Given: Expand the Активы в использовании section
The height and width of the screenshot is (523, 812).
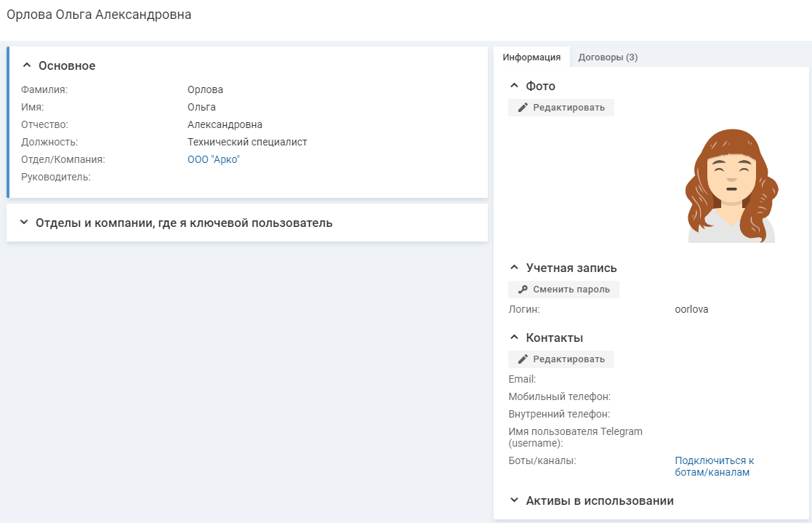Looking at the screenshot, I should pyautogui.click(x=515, y=500).
